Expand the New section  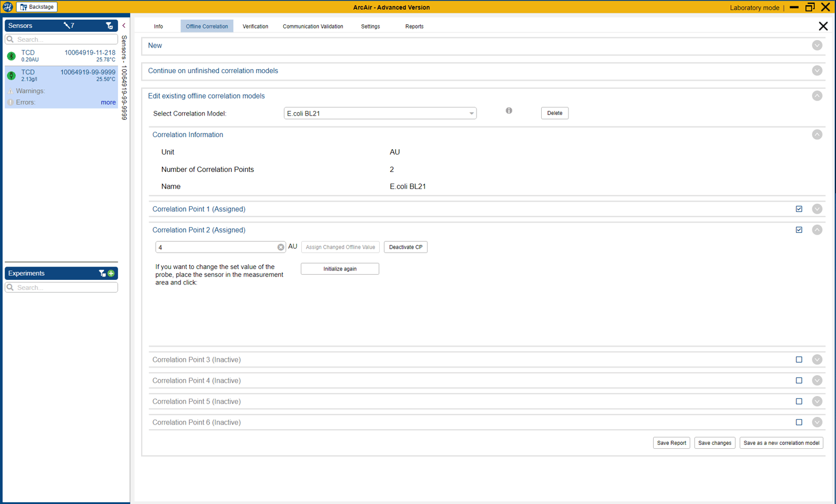click(817, 45)
